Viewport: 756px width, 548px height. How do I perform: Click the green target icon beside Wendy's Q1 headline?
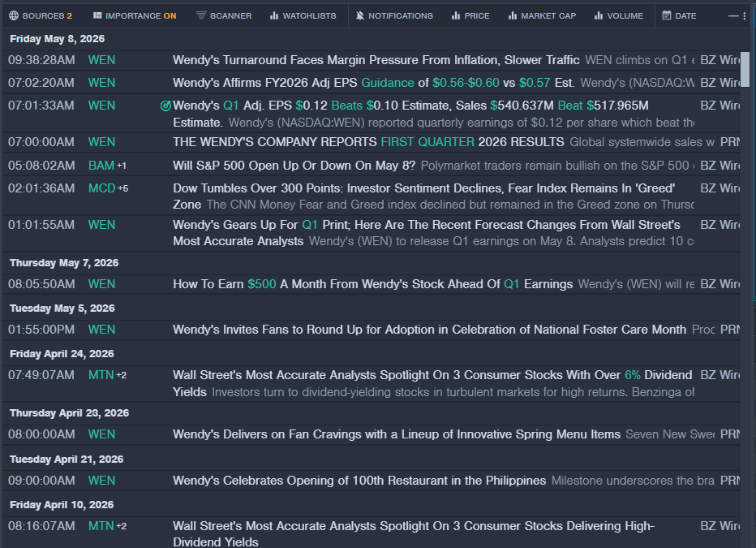pos(165,106)
